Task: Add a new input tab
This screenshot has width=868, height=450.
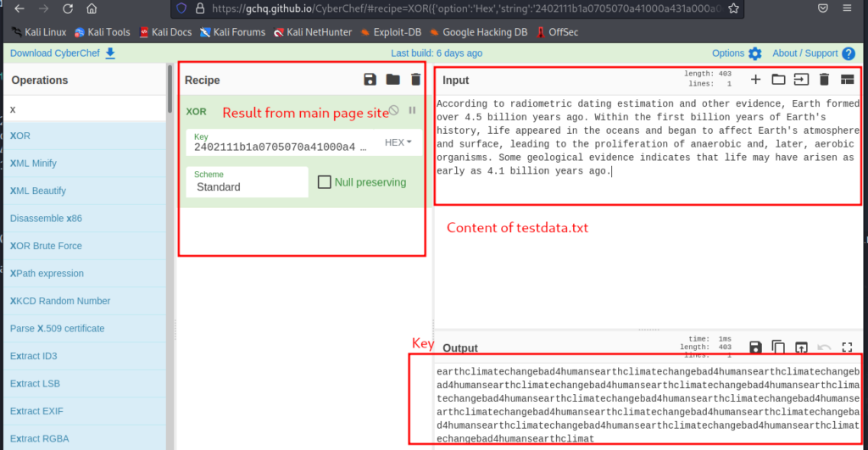Action: 755,80
